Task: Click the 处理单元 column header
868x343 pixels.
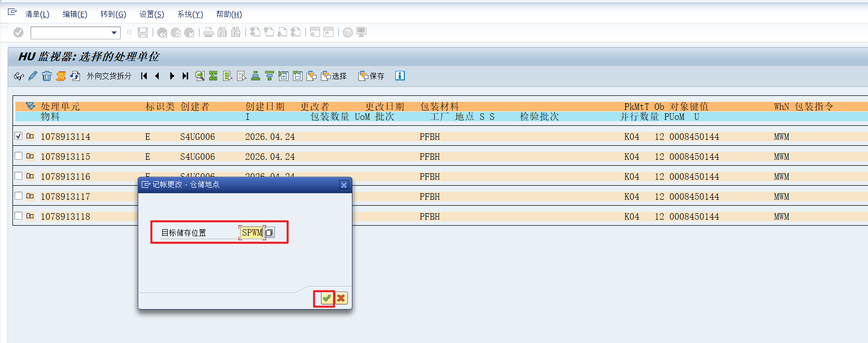Action: point(60,106)
